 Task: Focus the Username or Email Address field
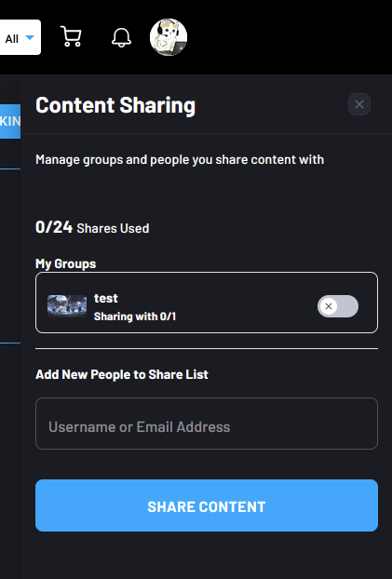click(207, 424)
